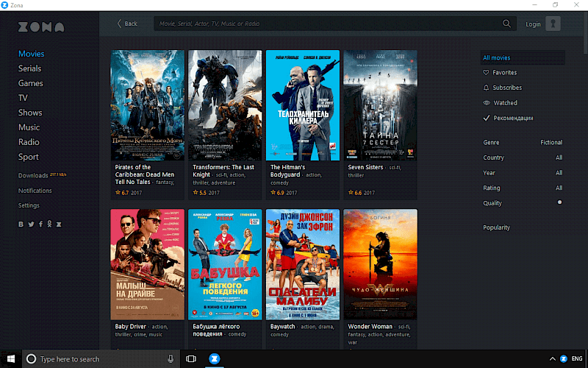
Task: Click the vertical scrollbar on the right
Action: click(x=586, y=34)
